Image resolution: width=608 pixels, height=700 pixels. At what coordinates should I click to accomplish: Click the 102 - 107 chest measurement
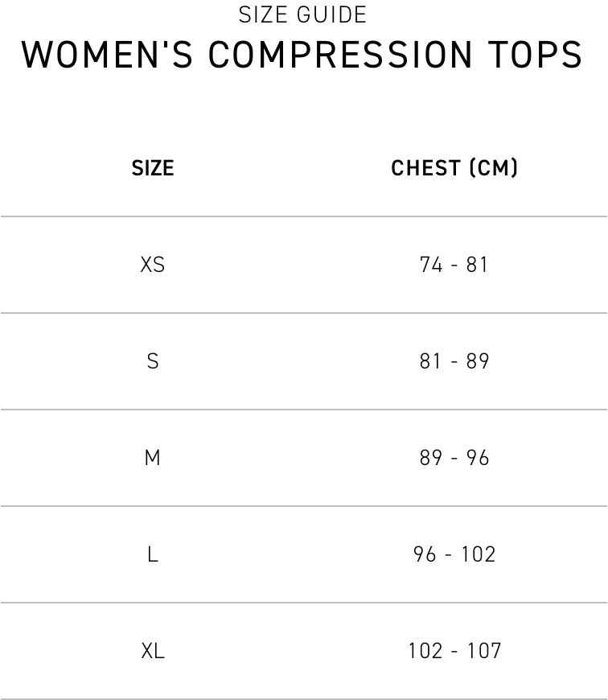click(454, 651)
